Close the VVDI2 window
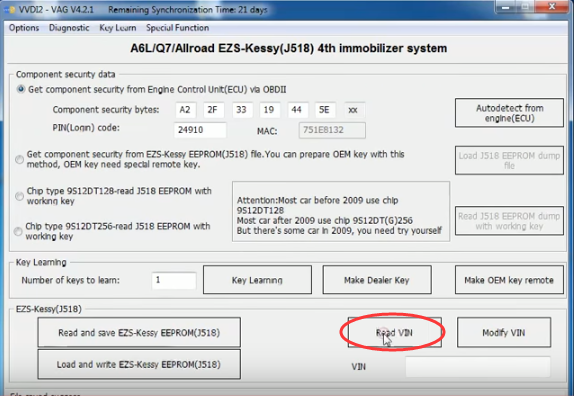Viewport: 574px width, 396px height. [552, 7]
